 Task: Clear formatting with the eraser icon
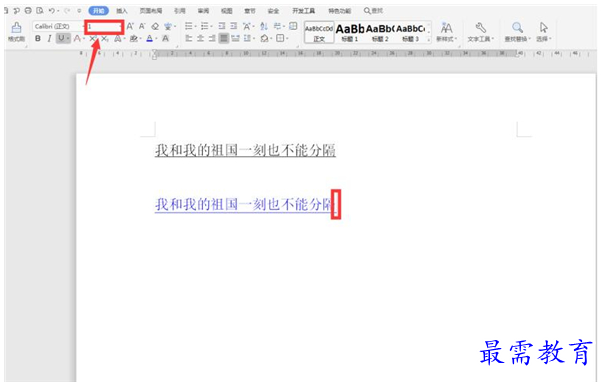[155, 26]
